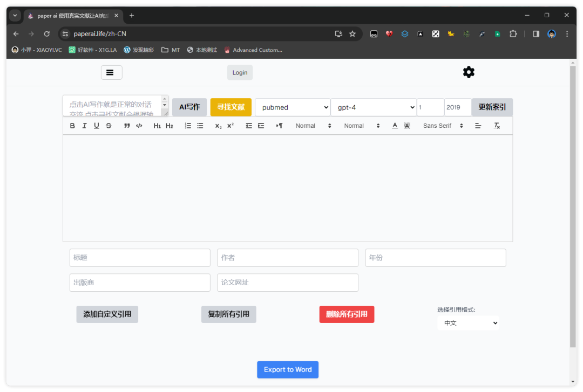Click 添加自定义引用 button
Viewport: 583px width, 392px height.
(x=107, y=314)
